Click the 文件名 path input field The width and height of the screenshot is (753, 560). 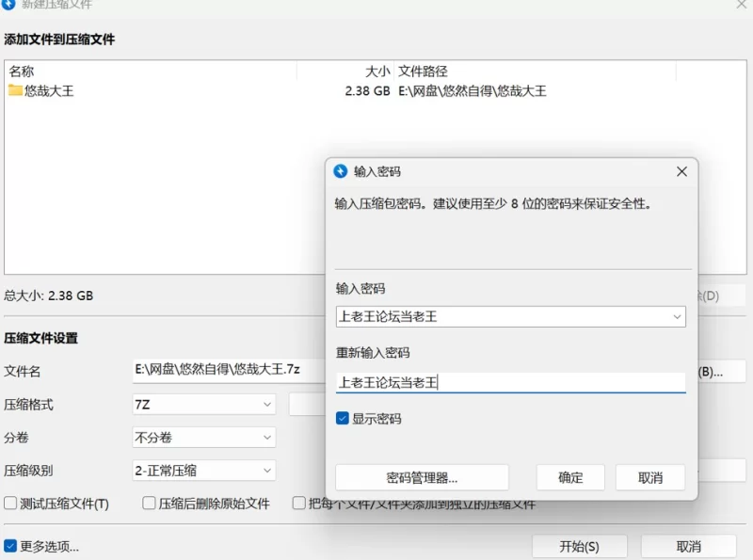(229, 370)
